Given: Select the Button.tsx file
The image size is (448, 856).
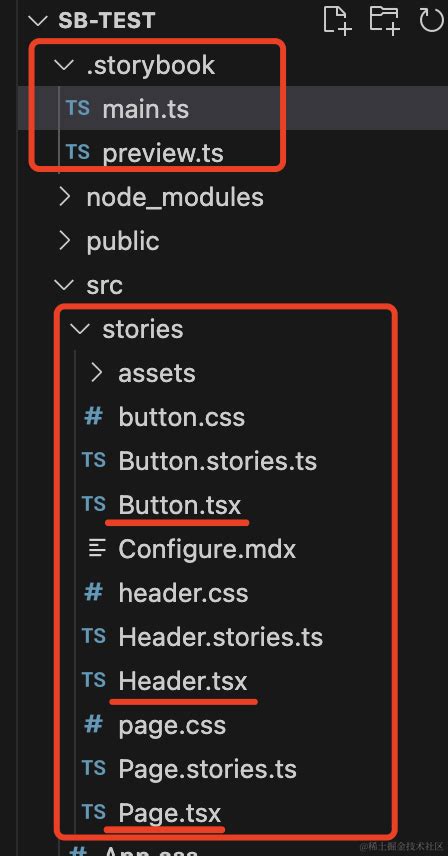Looking at the screenshot, I should pyautogui.click(x=180, y=505).
